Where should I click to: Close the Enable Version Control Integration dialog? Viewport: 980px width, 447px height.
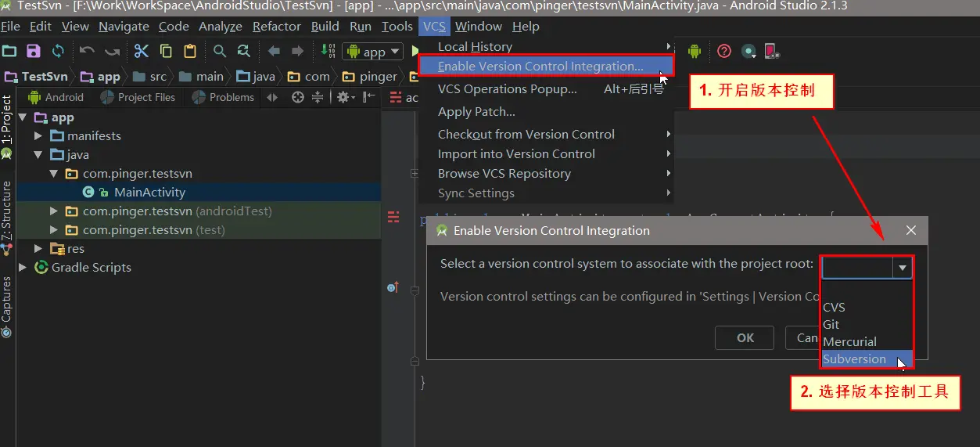coord(910,230)
